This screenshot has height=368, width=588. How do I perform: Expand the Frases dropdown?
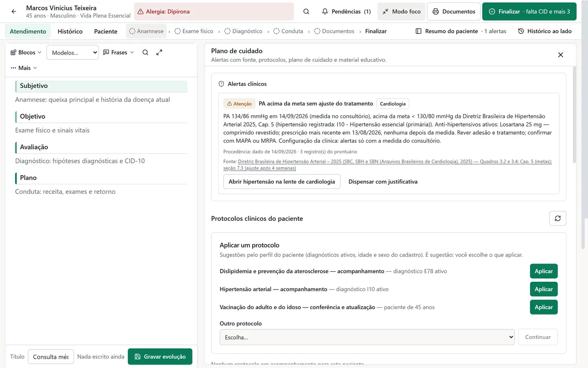click(119, 53)
